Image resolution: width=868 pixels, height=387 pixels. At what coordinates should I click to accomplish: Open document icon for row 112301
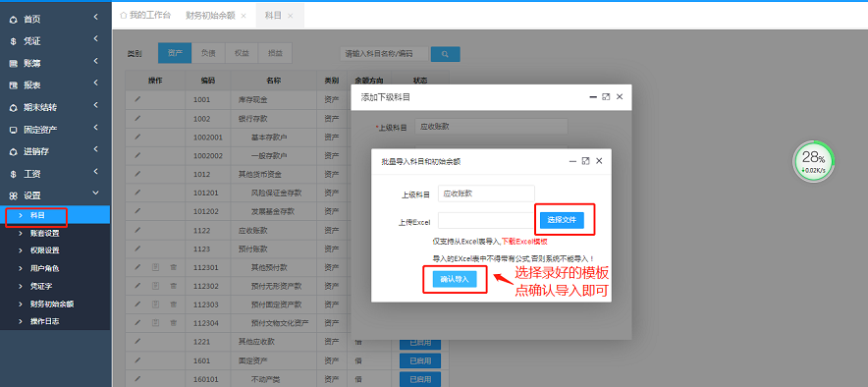[155, 267]
